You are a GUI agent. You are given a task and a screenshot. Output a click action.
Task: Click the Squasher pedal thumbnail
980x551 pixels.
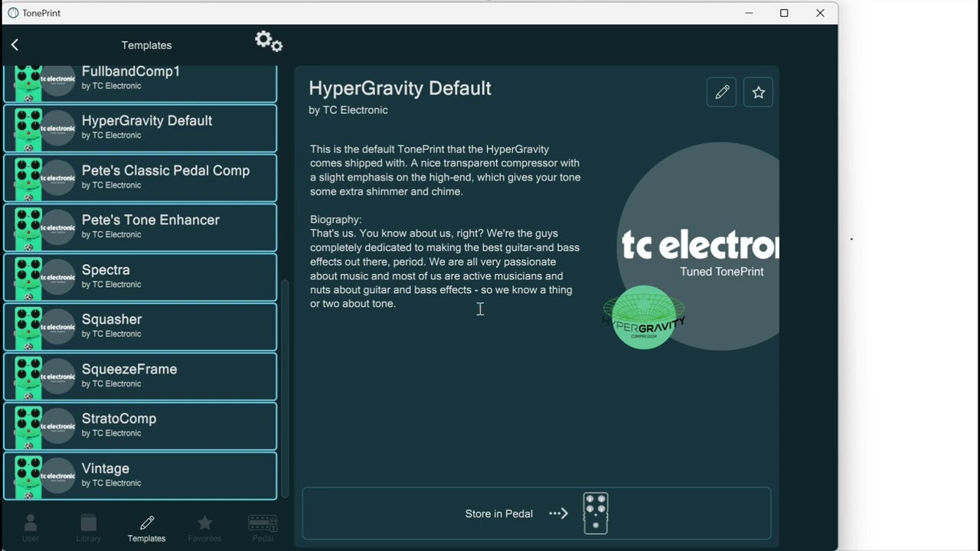point(29,327)
